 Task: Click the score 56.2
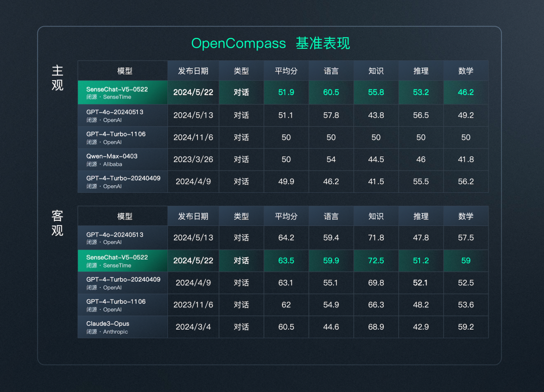pos(466,182)
